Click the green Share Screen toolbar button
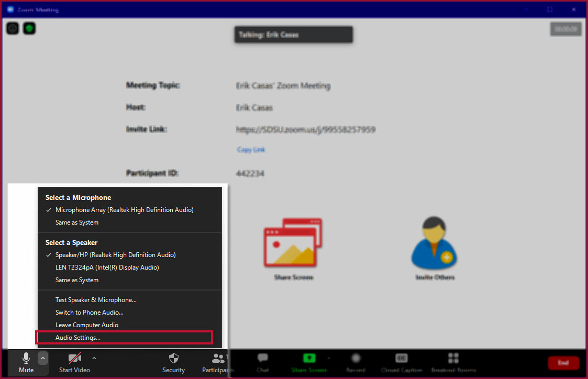Screen dimensions: 588x379 [309, 362]
